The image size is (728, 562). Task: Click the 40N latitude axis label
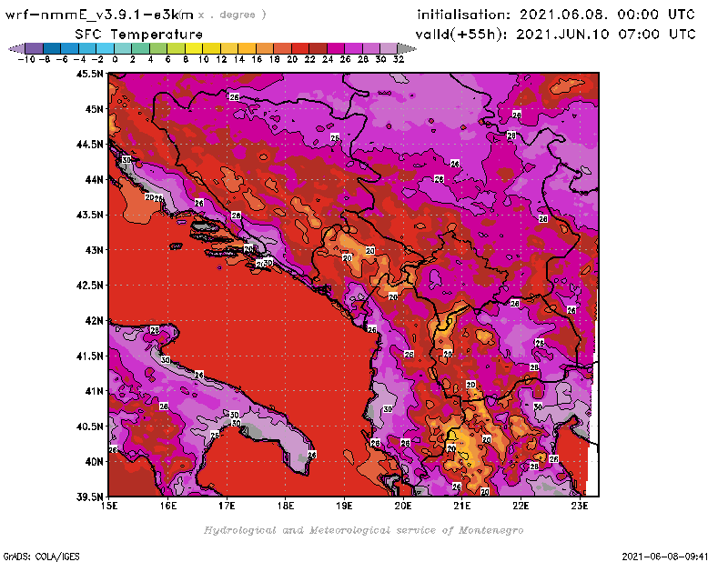coord(94,462)
